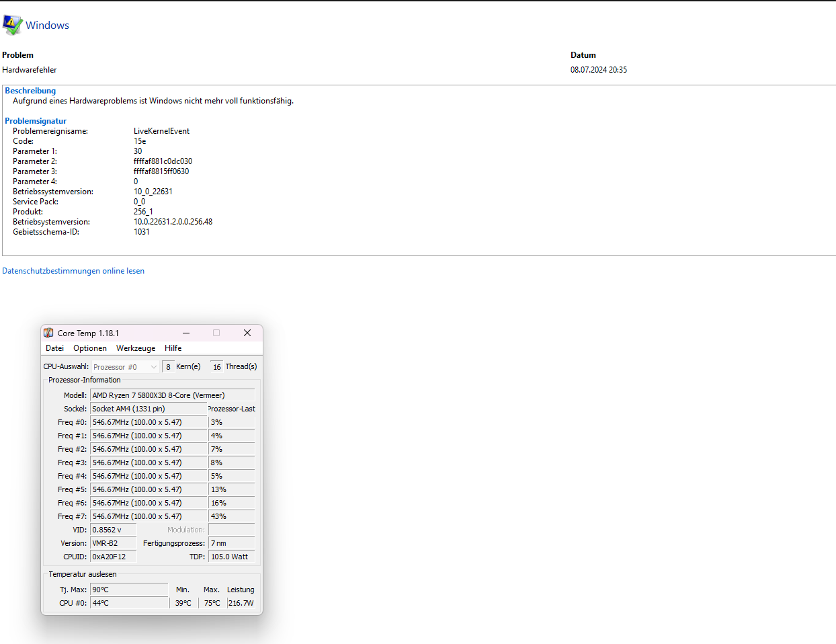Click the Freq #7 frequency value
Screen dimensions: 836x644
[x=149, y=516]
